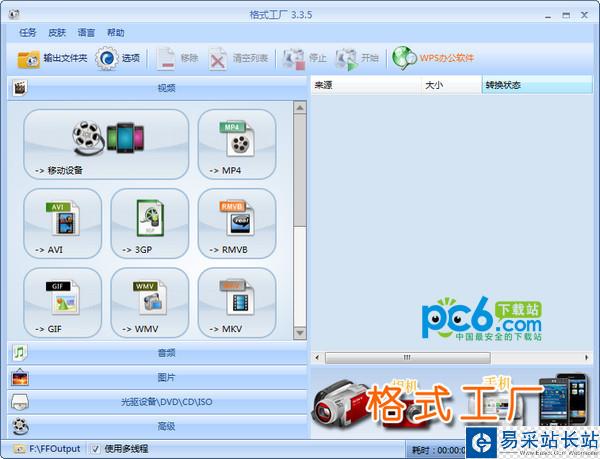Click the 耗时 elapsed time status field
This screenshot has width=600, height=459.
tap(438, 450)
